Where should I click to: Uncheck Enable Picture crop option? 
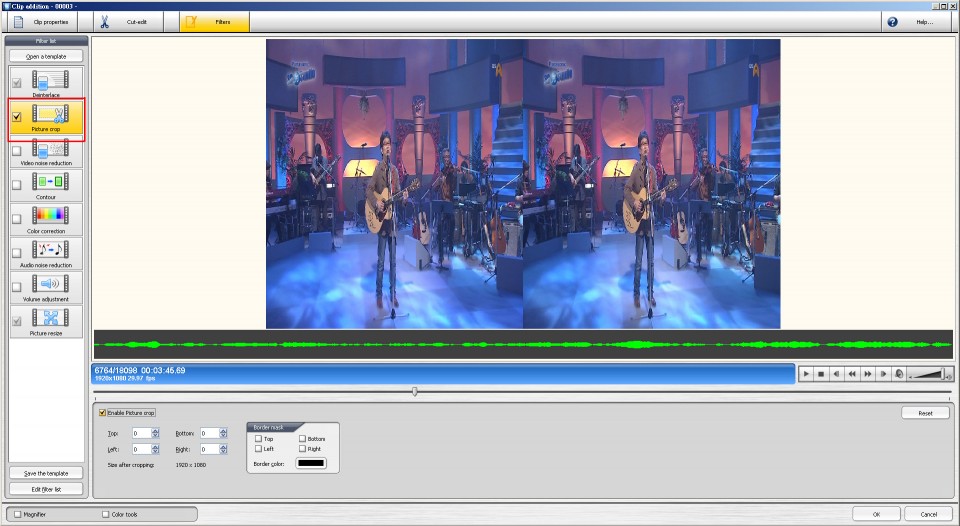pyautogui.click(x=103, y=413)
